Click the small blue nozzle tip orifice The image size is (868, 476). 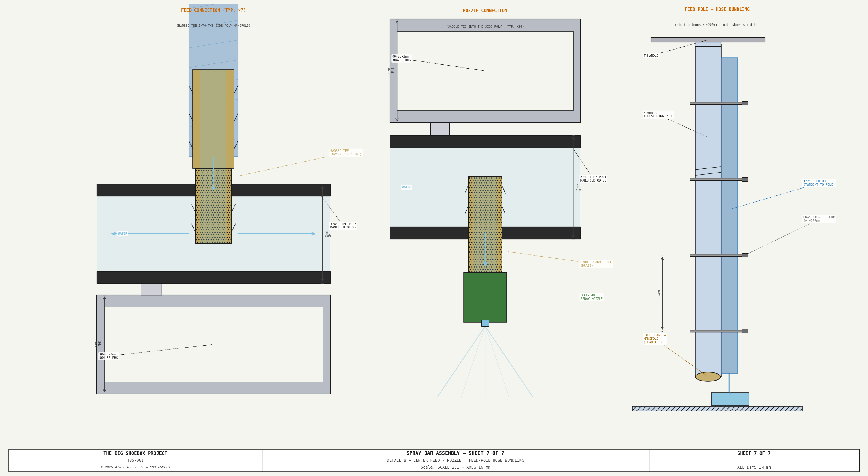pos(485,323)
